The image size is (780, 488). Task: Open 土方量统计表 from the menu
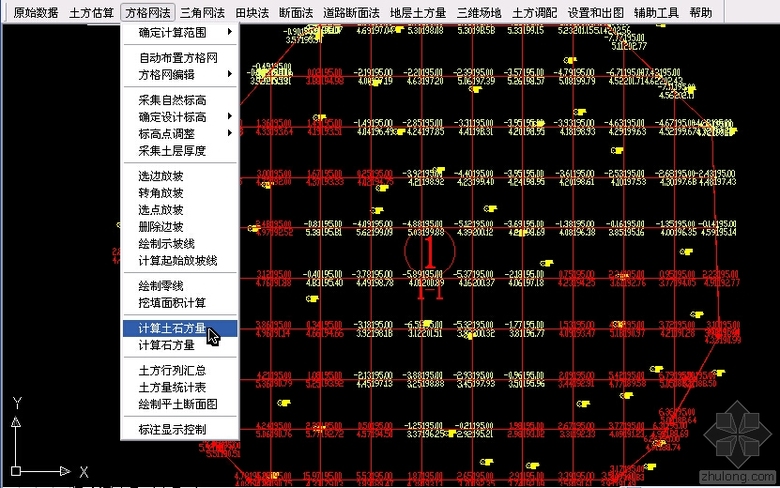tap(172, 387)
